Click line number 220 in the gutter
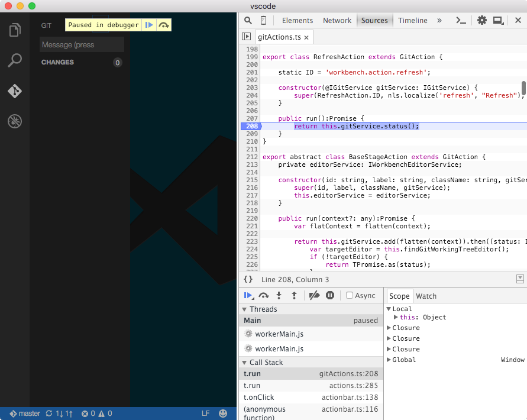This screenshot has height=420, width=527. (x=252, y=218)
